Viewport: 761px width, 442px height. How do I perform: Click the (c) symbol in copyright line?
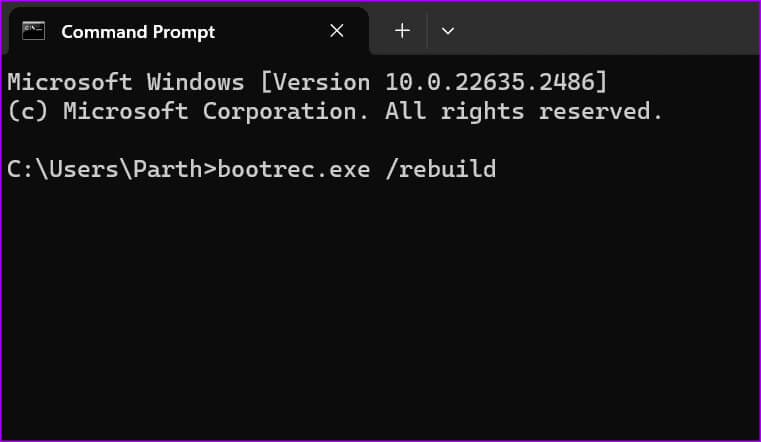(28, 112)
